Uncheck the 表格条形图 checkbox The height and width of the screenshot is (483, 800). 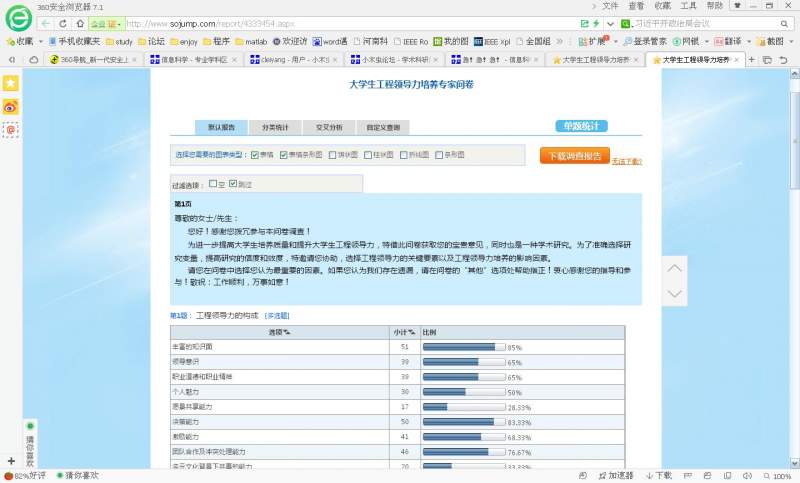284,155
